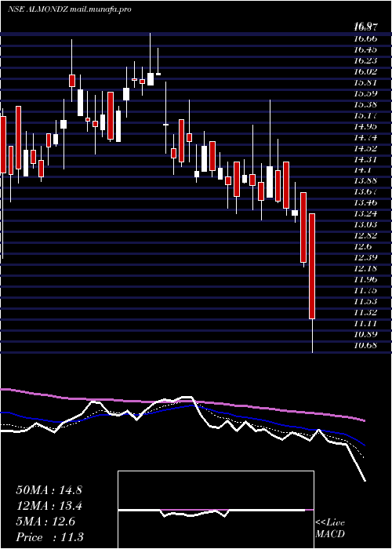This screenshot has width=392, height=549.
Task: Click the 16.02 price axis label
Action: [365, 71]
